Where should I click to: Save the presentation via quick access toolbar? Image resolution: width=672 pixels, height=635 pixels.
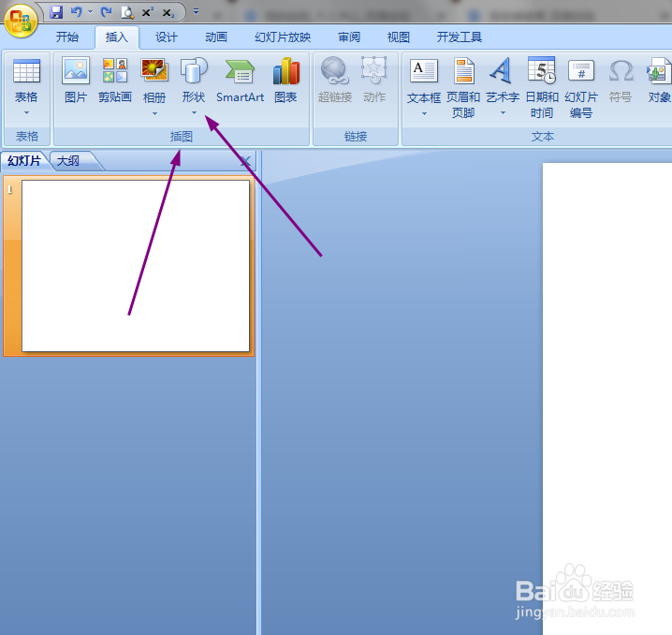(56, 12)
